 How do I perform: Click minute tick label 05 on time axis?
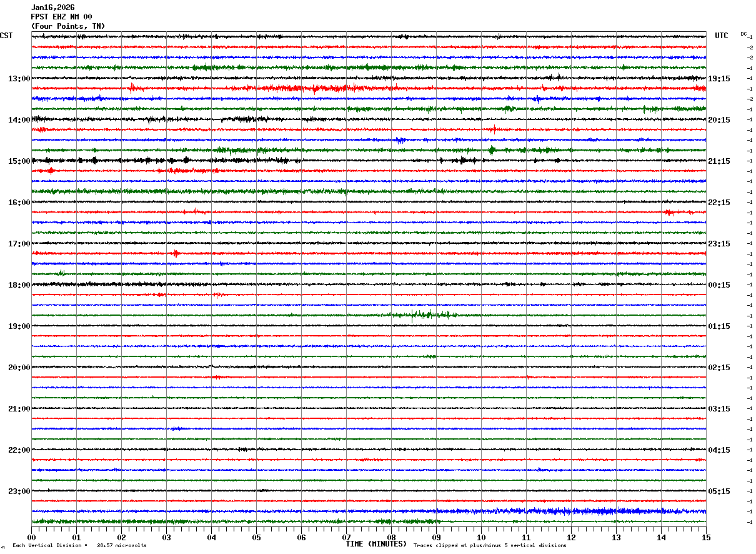[x=256, y=537]
